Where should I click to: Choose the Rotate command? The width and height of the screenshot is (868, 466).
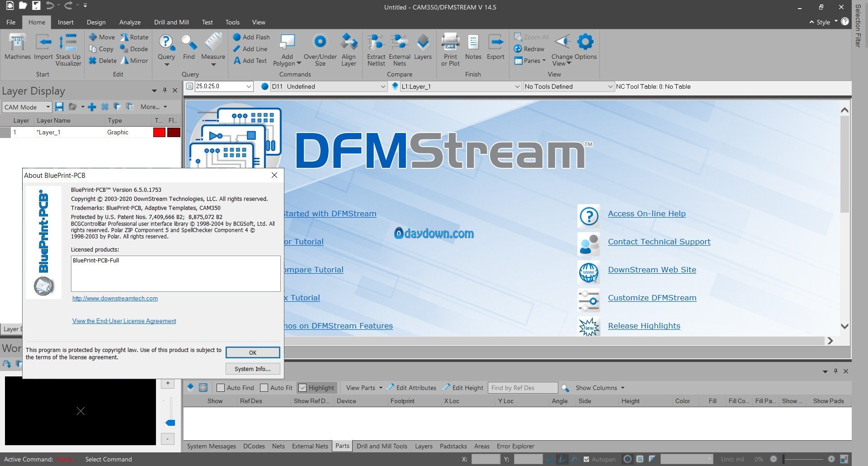134,37
